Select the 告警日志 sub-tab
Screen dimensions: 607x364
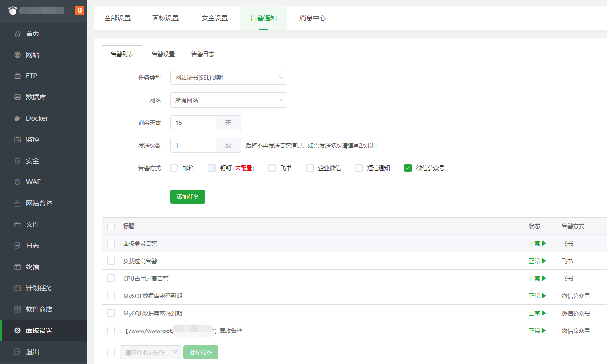pyautogui.click(x=203, y=54)
